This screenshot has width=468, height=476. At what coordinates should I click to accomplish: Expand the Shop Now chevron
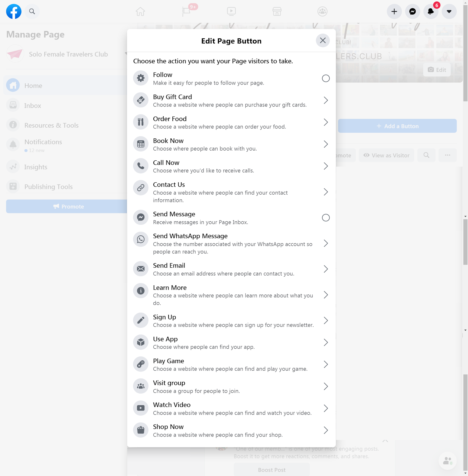[x=326, y=430]
